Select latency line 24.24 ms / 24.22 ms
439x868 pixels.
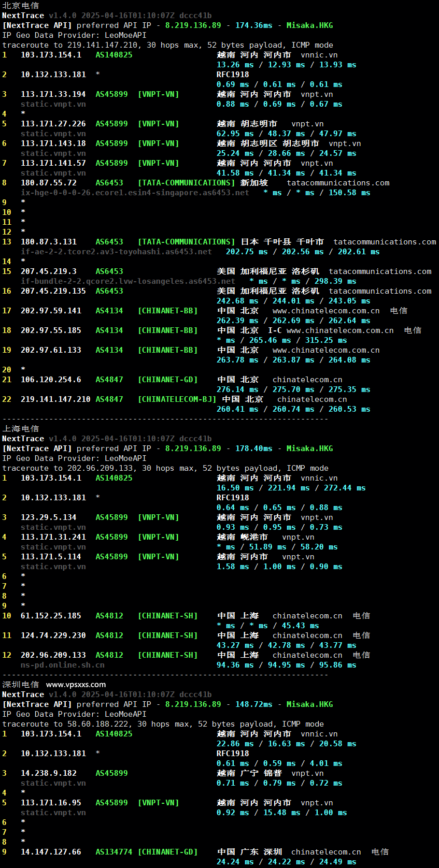click(x=287, y=862)
